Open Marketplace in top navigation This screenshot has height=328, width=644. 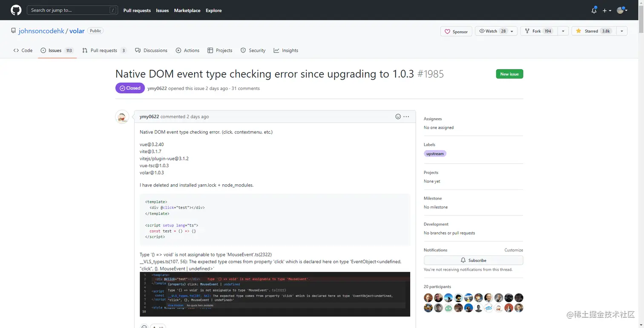click(187, 10)
